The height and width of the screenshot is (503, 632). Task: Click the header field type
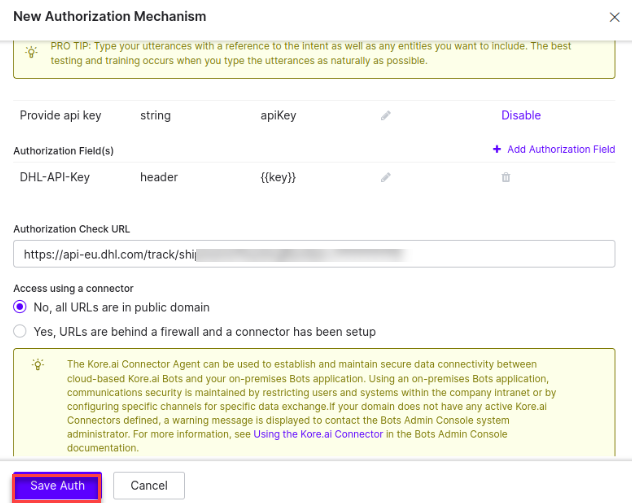pos(159,177)
